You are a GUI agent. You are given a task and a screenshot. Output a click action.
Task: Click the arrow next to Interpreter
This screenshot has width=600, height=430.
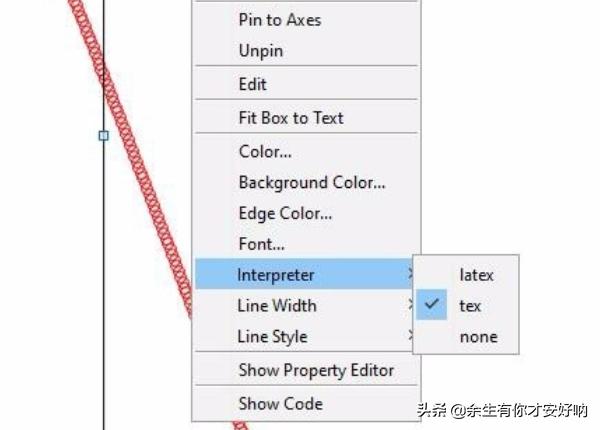point(410,274)
